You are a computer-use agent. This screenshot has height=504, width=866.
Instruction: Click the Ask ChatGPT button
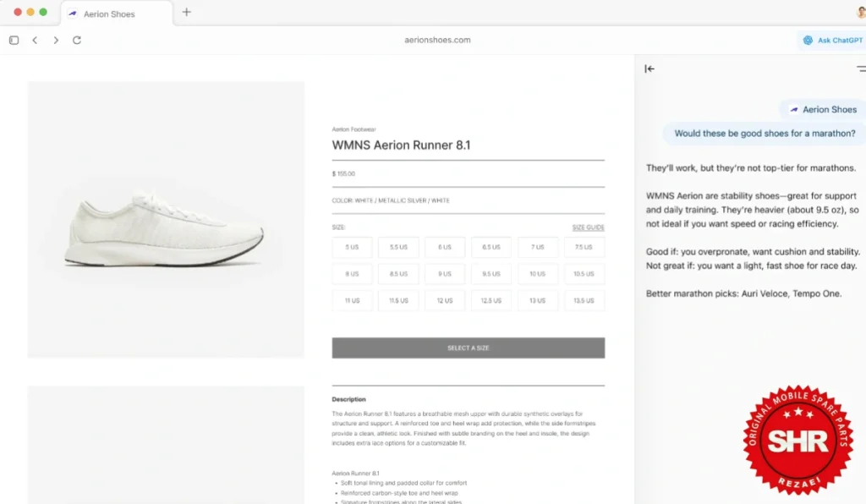point(832,41)
